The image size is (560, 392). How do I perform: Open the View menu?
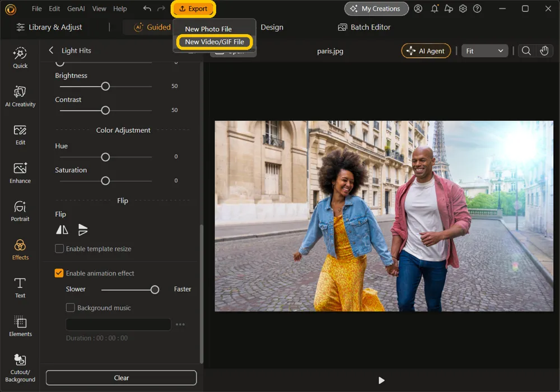[99, 8]
